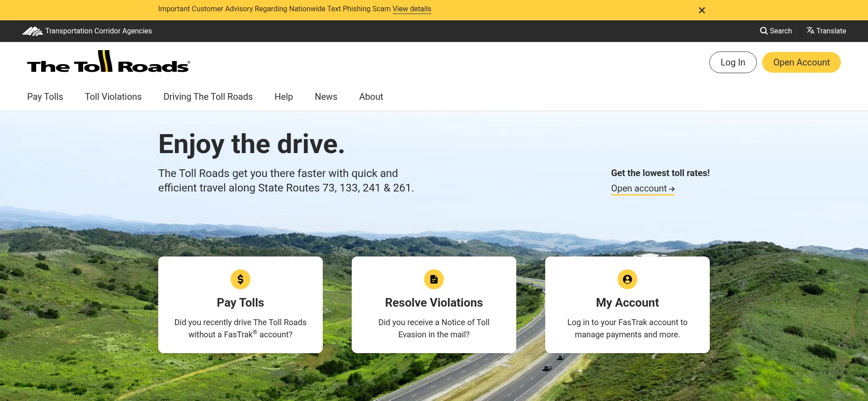Open the My Account card heading

(627, 303)
